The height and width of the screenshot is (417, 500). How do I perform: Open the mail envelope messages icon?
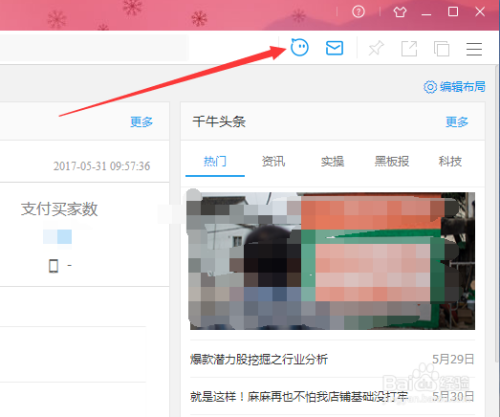(334, 48)
